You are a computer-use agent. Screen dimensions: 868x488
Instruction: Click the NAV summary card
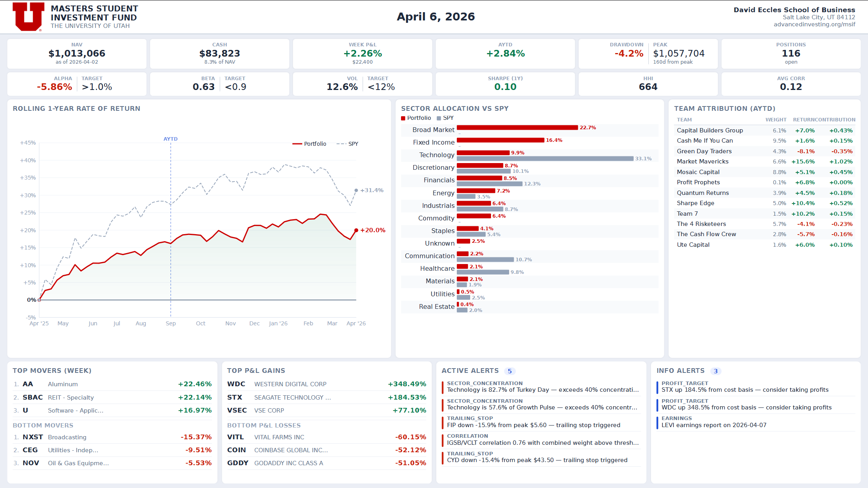click(77, 54)
